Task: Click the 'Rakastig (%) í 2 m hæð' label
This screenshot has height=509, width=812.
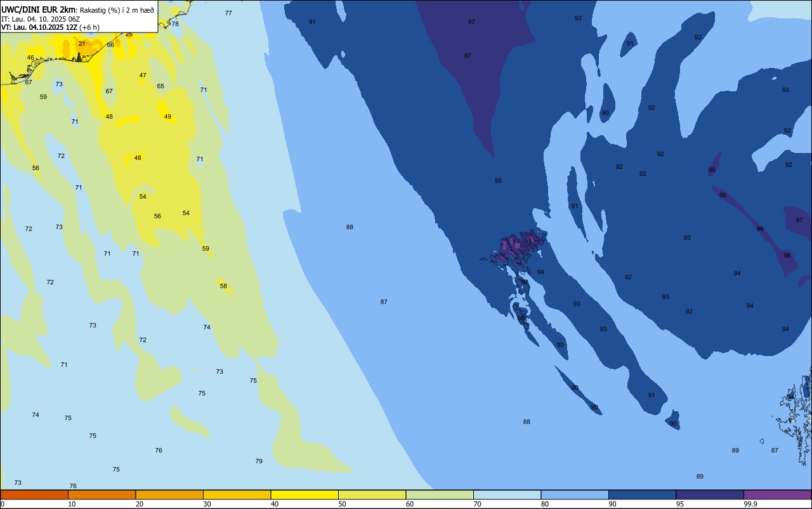Action: 117,10
